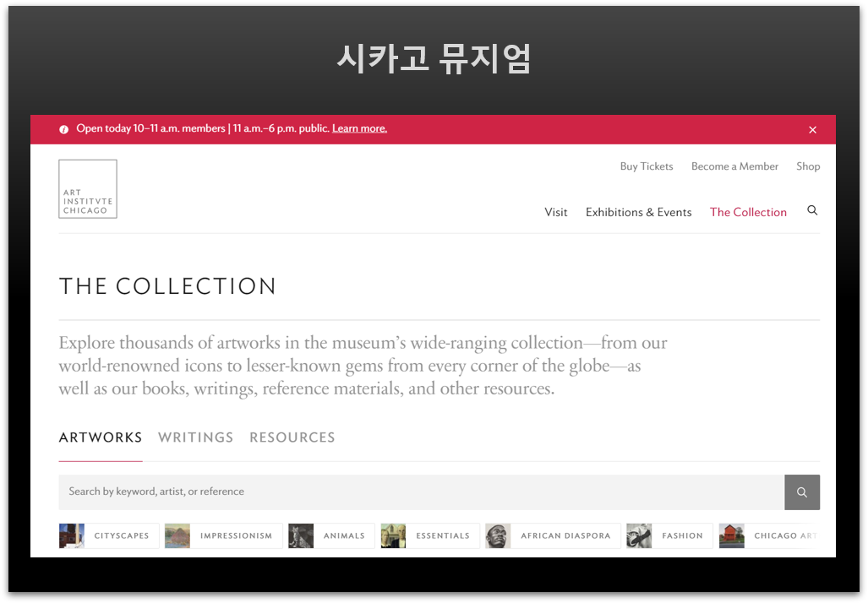Dismiss the red announcement banner
This screenshot has height=603, width=868.
(x=812, y=130)
